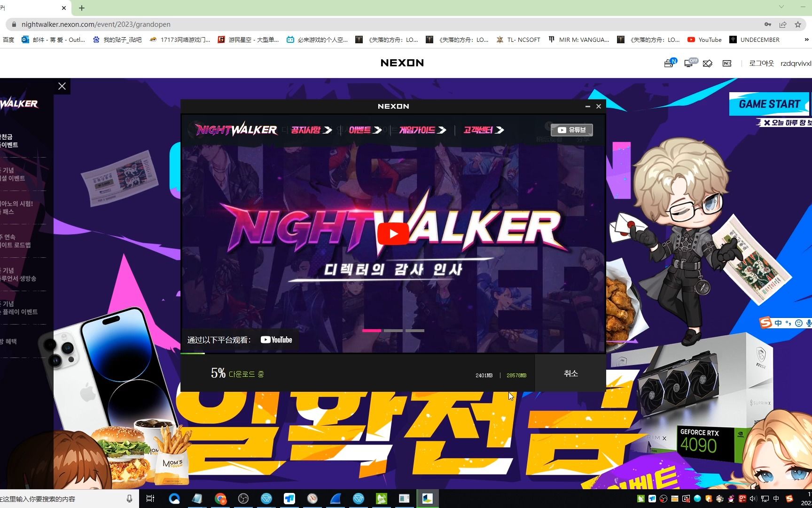
Task: Show more bookmarks with the overflow chevron
Action: [806, 40]
